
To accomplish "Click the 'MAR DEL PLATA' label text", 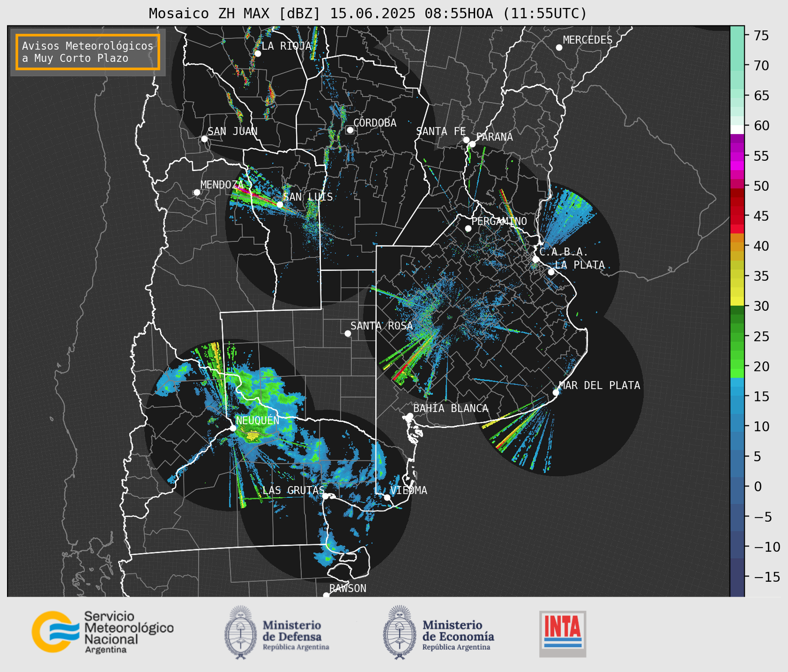I will (599, 386).
